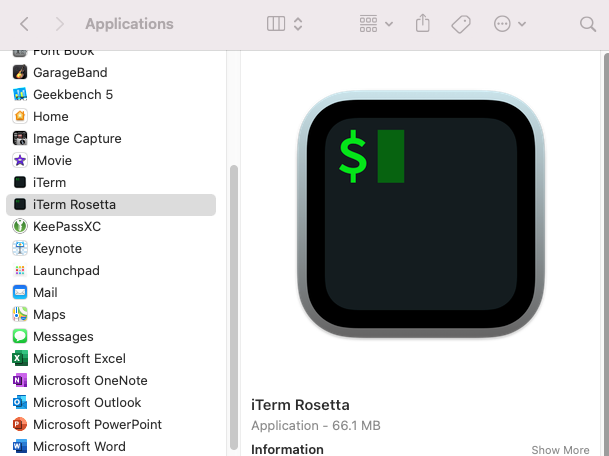The height and width of the screenshot is (456, 609).
Task: Click the Microsoft PowerPoint name text
Action: pyautogui.click(x=97, y=425)
